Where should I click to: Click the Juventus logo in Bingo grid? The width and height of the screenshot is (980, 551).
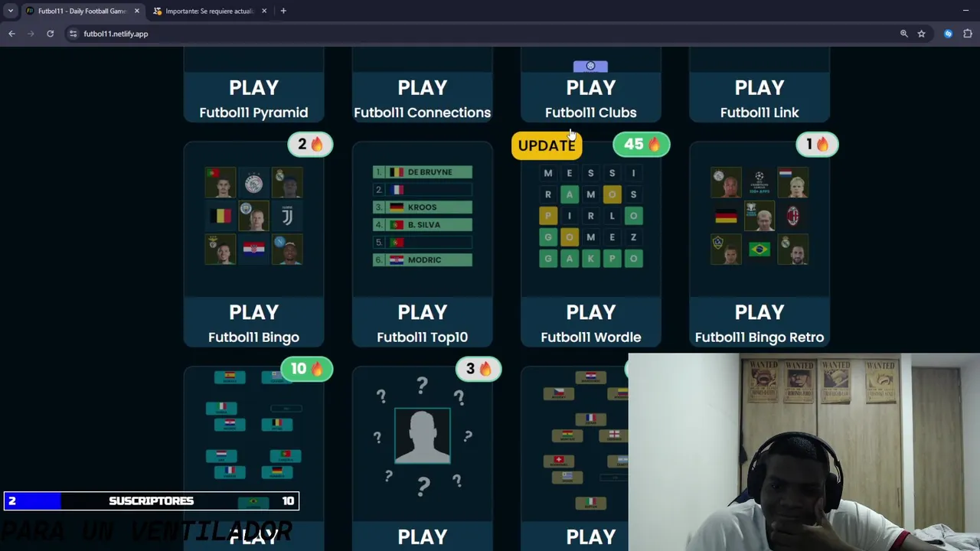click(x=287, y=216)
